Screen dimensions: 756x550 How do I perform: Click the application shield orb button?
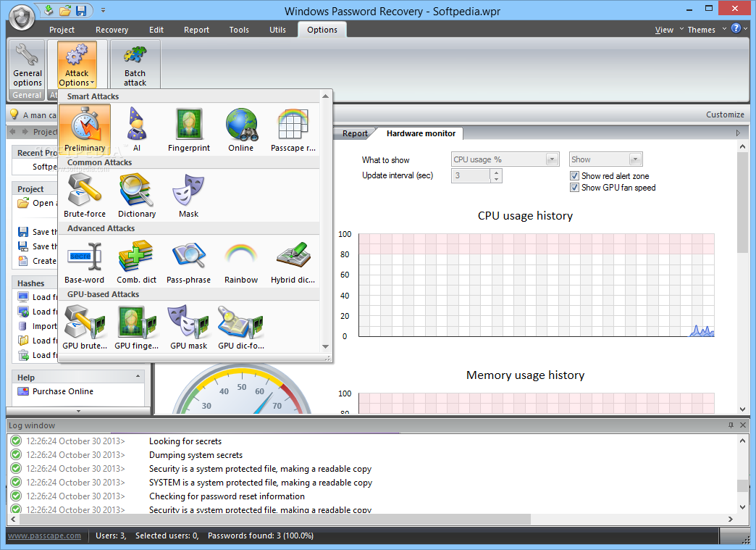pyautogui.click(x=22, y=18)
